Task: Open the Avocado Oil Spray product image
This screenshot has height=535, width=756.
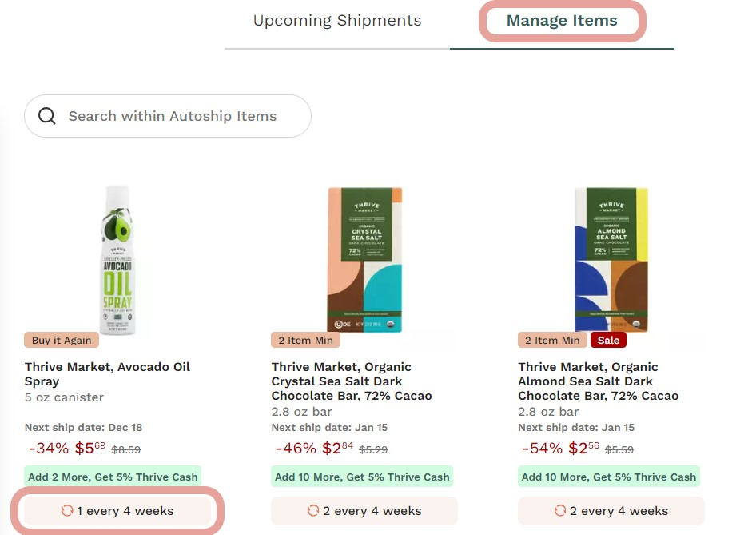Action: coord(118,258)
